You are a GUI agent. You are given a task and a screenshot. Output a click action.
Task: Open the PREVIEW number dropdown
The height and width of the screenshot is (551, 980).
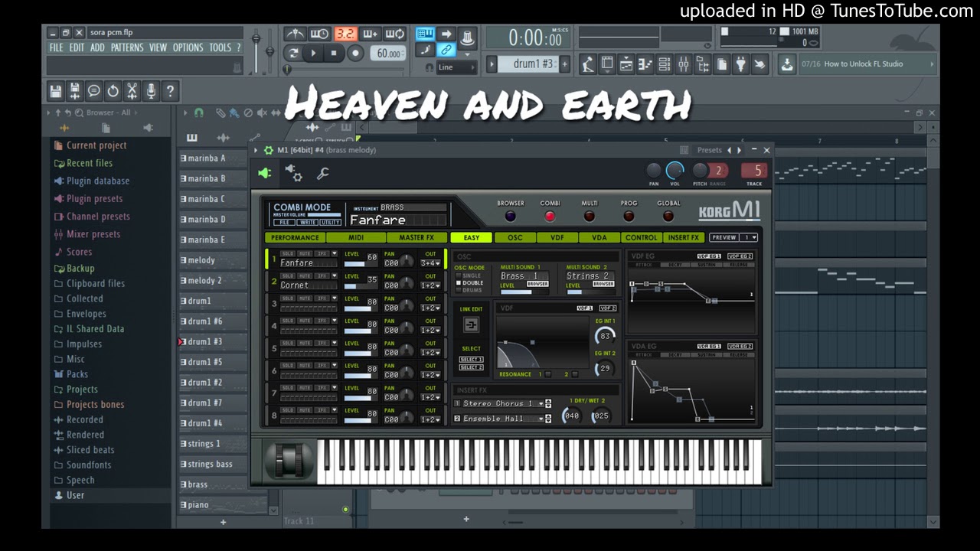point(749,237)
